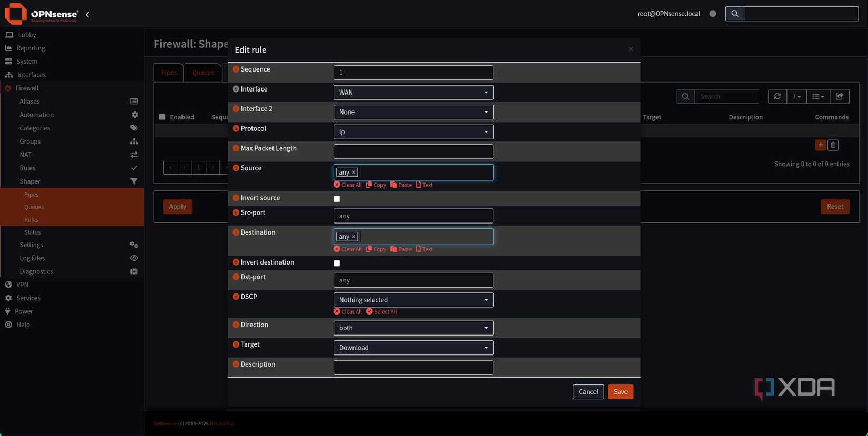
Task: Expand the Protocol dropdown
Action: [413, 132]
